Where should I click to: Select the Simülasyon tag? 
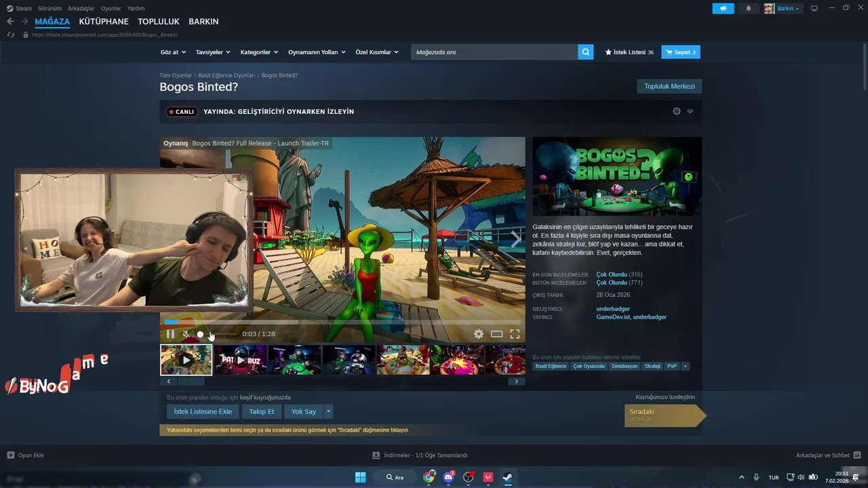point(624,366)
